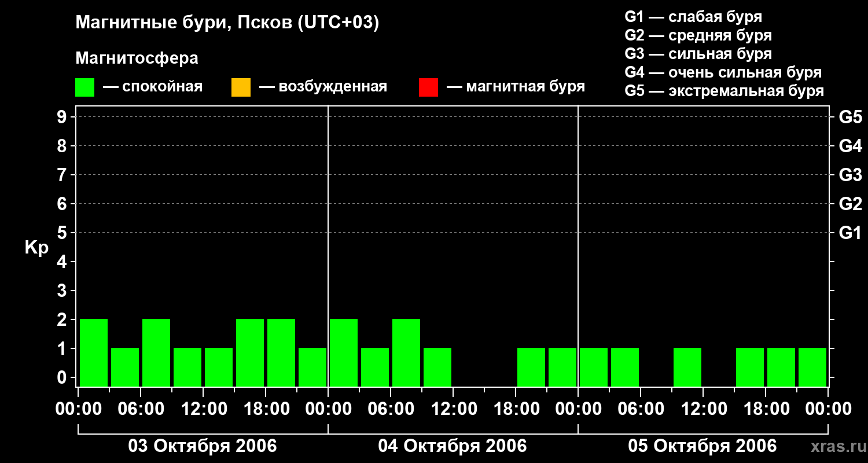This screenshot has width=868, height=463.
Task: Click the '04 Октября 2006' date label
Action: pyautogui.click(x=453, y=446)
